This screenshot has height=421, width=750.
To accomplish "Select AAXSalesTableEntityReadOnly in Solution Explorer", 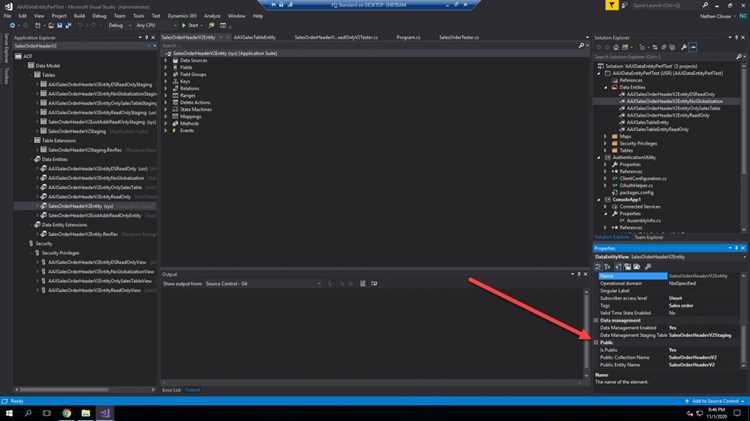I will click(657, 130).
